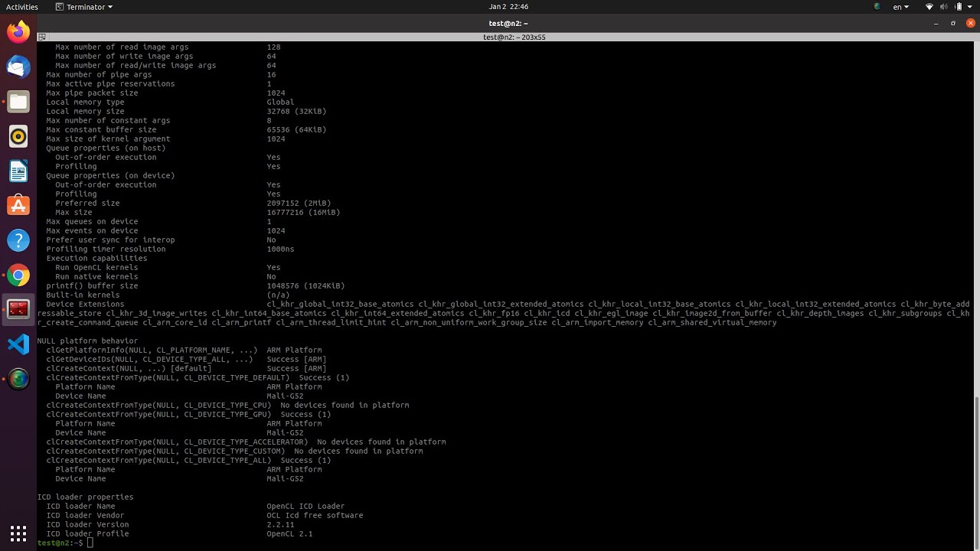Screen dimensions: 980x551
Task: Click the battery status indicator
Action: click(959, 7)
